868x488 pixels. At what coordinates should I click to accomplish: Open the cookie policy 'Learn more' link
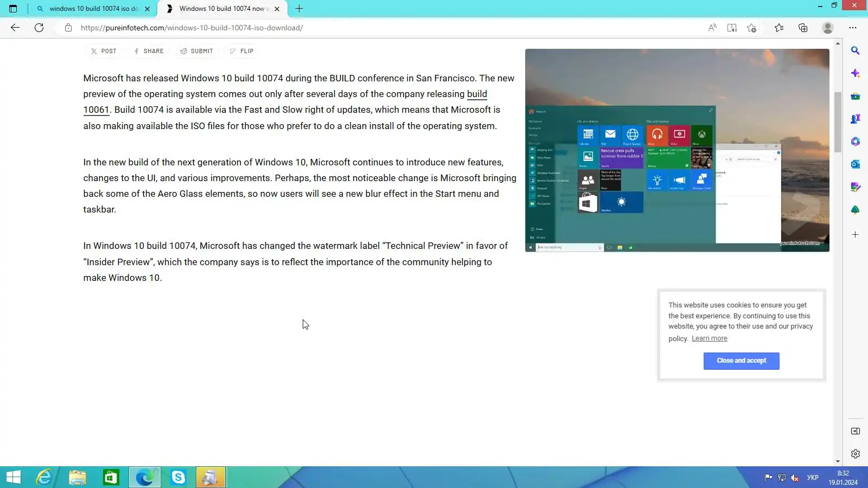click(709, 338)
